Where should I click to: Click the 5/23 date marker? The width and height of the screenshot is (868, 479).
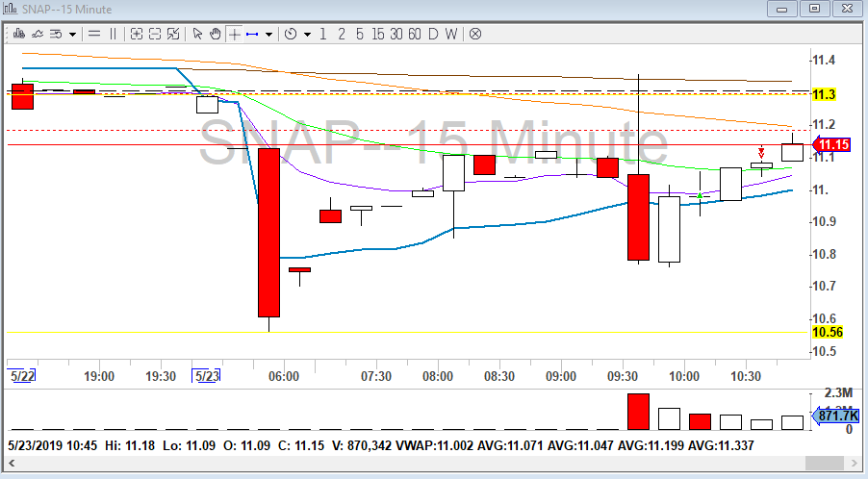207,376
